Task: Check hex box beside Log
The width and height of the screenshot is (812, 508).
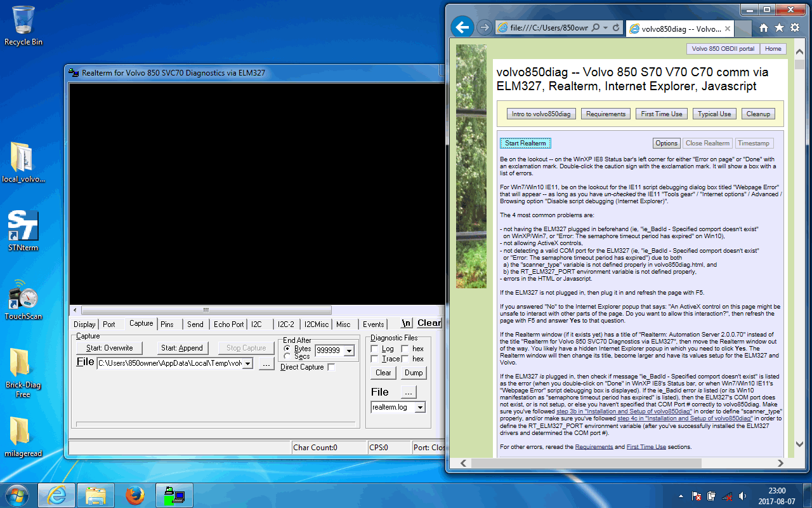Action: click(405, 349)
